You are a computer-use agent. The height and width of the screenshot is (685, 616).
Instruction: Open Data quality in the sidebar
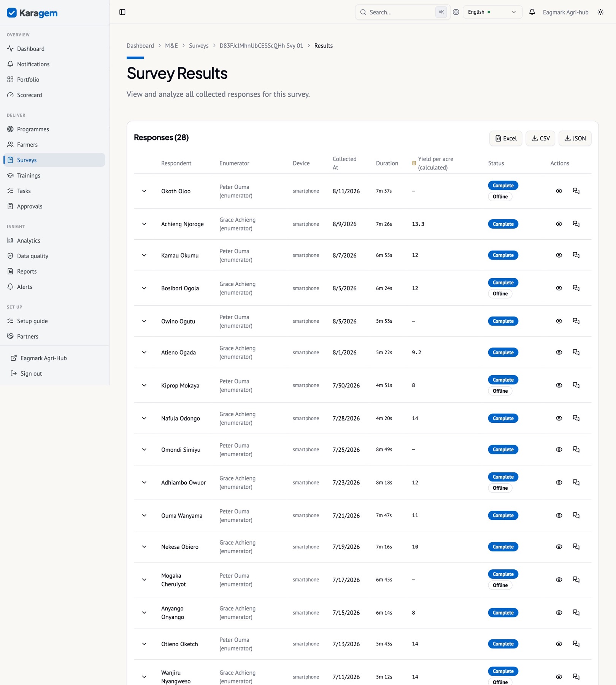[54, 256]
